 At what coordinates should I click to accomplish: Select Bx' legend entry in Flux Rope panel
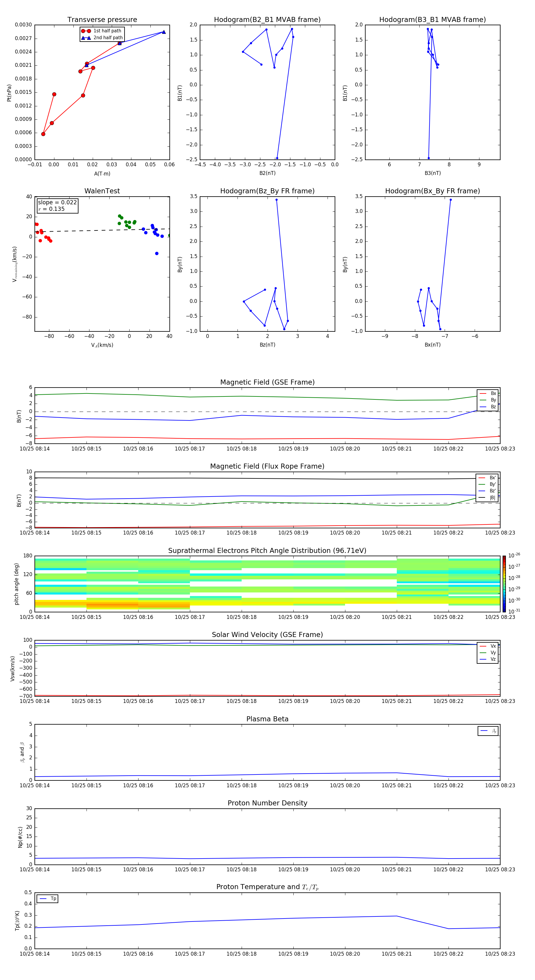[487, 478]
